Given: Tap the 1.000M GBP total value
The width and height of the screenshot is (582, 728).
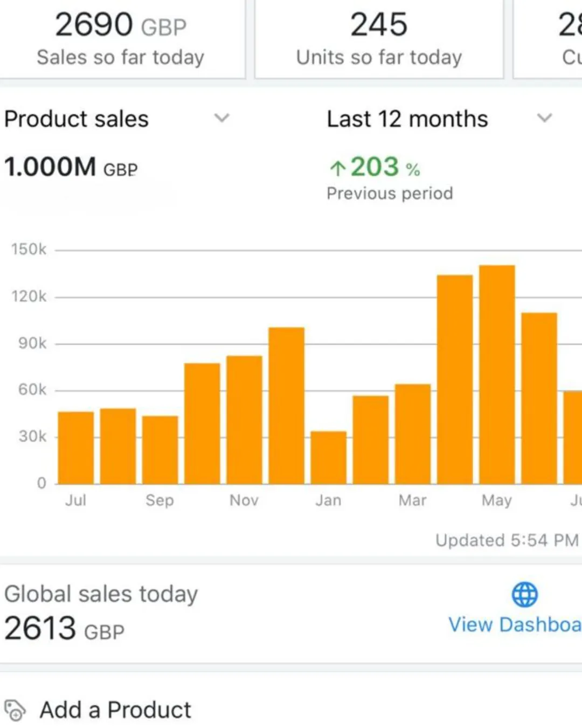Looking at the screenshot, I should point(71,167).
